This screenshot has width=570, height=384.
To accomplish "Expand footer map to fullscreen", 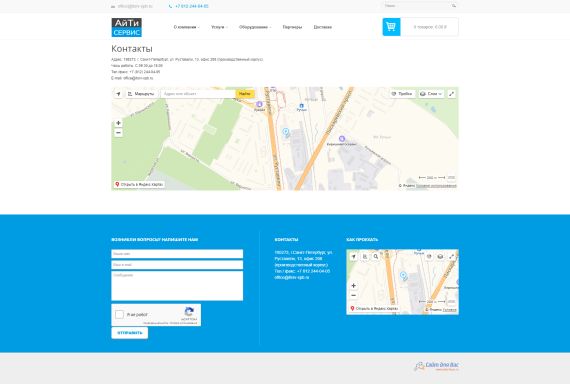I will coord(451,256).
